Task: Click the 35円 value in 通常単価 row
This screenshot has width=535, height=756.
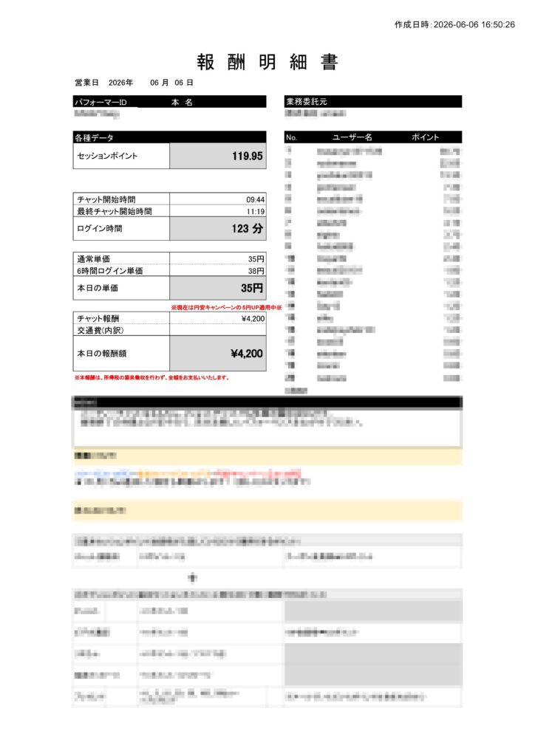Action: pyautogui.click(x=256, y=259)
